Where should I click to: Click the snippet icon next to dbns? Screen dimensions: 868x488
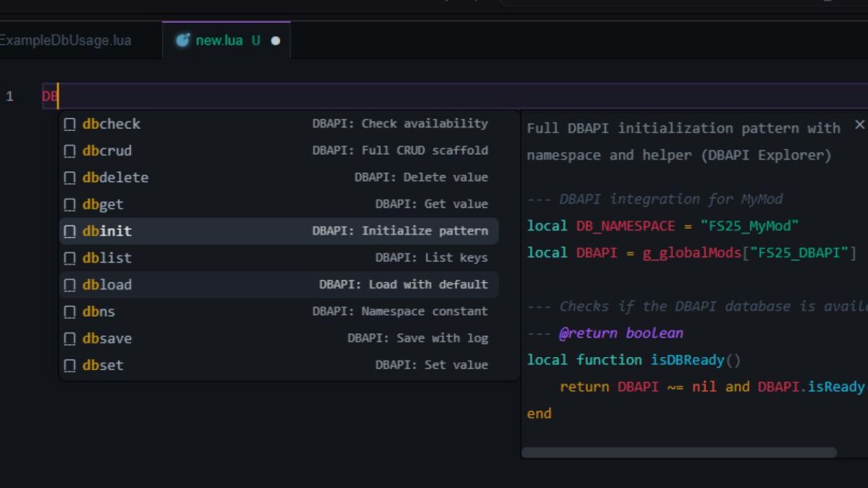tap(69, 311)
